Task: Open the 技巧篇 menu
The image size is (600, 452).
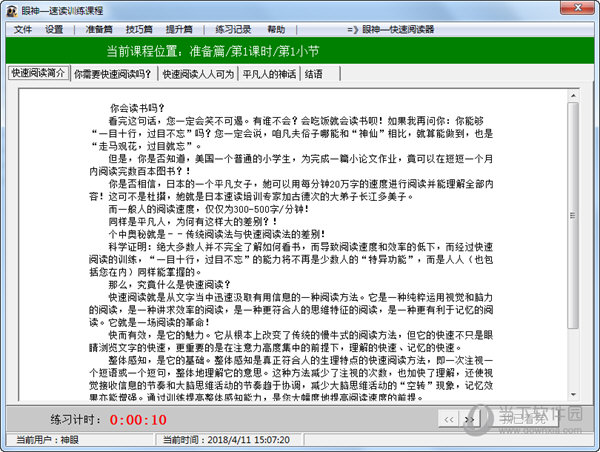Action: [x=139, y=29]
